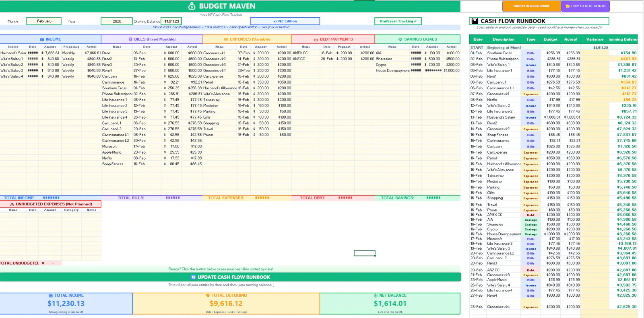Viewport: 644px width, 318px height.
Task: Click the icon next to the TOTAL INCOME card title
Action: pos(51,295)
